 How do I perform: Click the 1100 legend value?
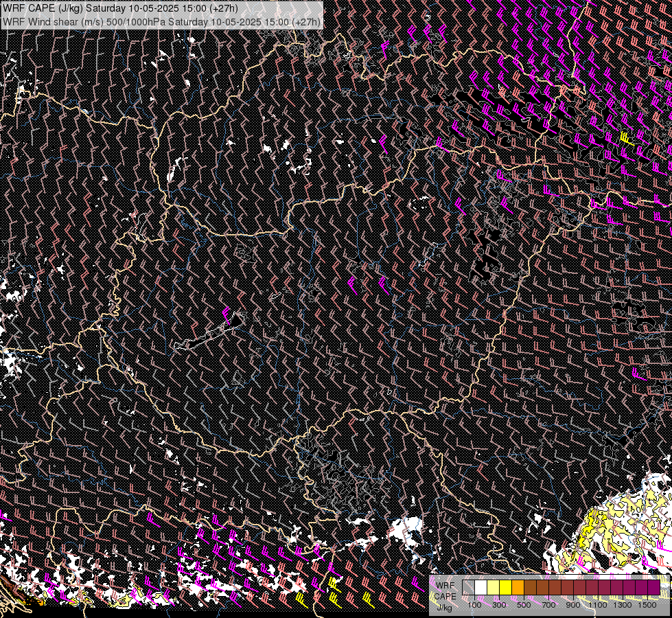click(x=598, y=605)
